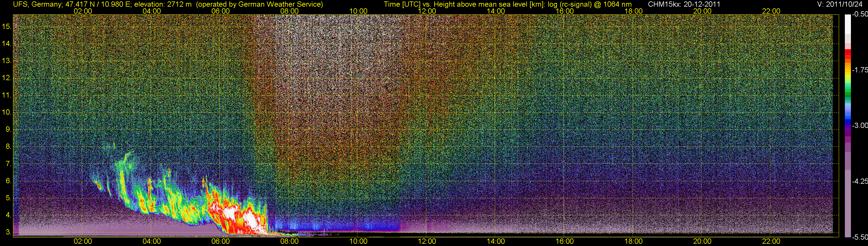Click the 16:00 label on the top time axis
868x246 pixels.
(564, 11)
